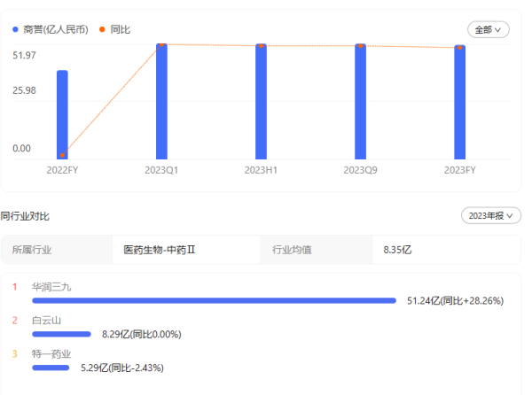This screenshot has width=532, height=395.
Task: Click the 同行业对比 section heading
Action: (25, 216)
